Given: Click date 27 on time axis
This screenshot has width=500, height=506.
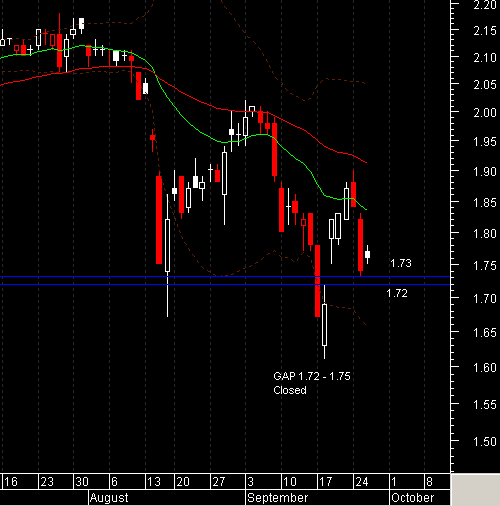Looking at the screenshot, I should (219, 482).
